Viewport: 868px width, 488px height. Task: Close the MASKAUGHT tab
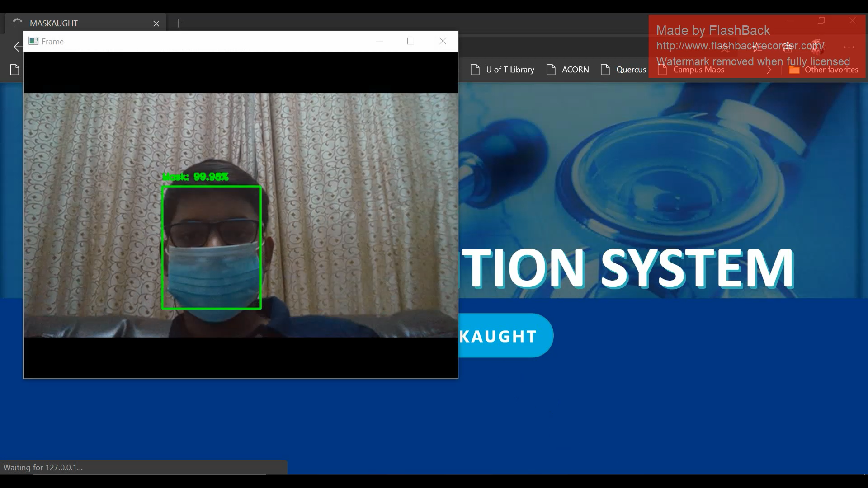156,23
